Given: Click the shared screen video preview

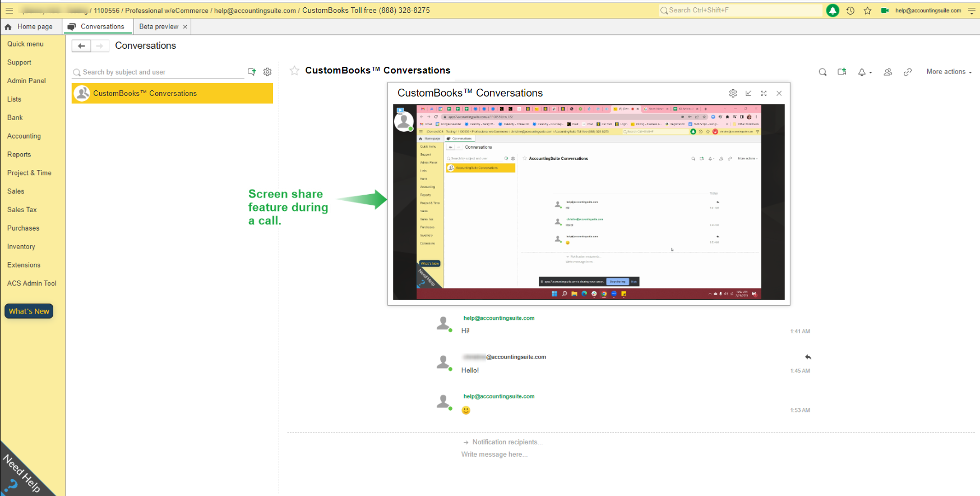Looking at the screenshot, I should (589, 202).
